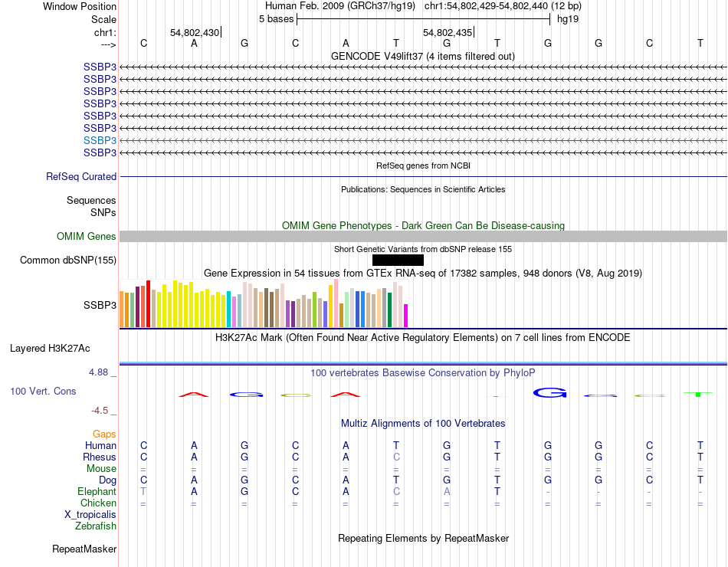Viewport: 728px width, 567px height.
Task: Click the black Common dbSNP variant item
Action: click(398, 260)
